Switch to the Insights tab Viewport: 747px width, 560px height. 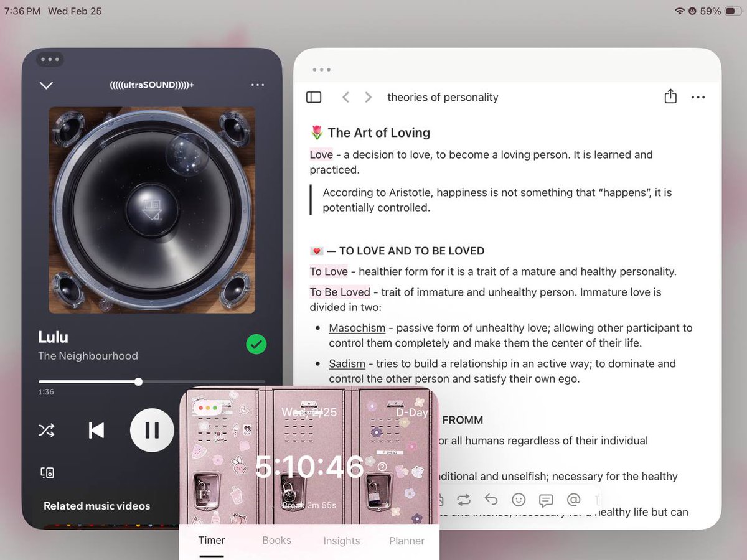point(342,541)
